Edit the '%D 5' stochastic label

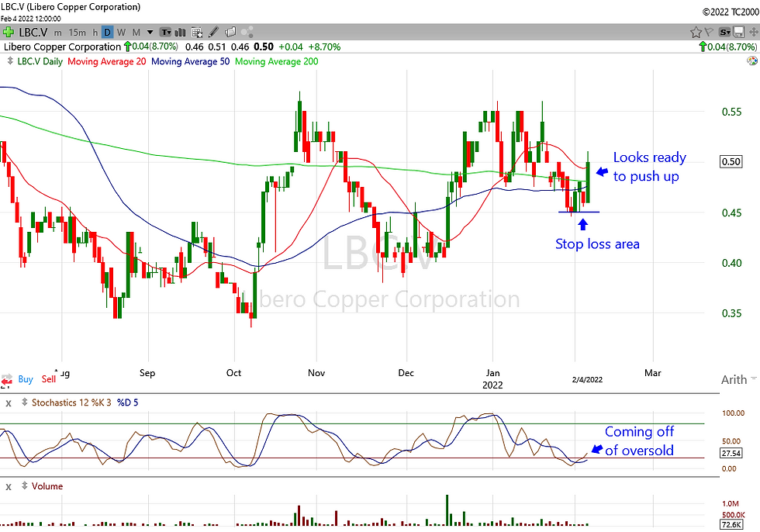pyautogui.click(x=127, y=402)
